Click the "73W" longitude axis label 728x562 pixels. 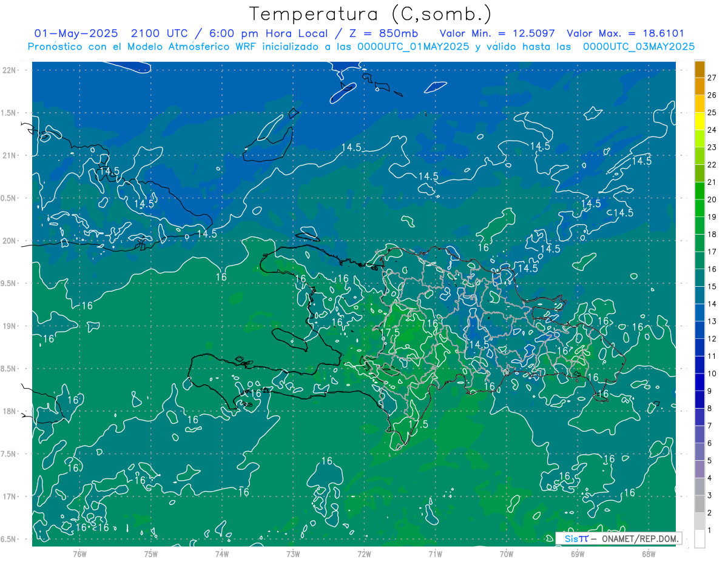(293, 554)
